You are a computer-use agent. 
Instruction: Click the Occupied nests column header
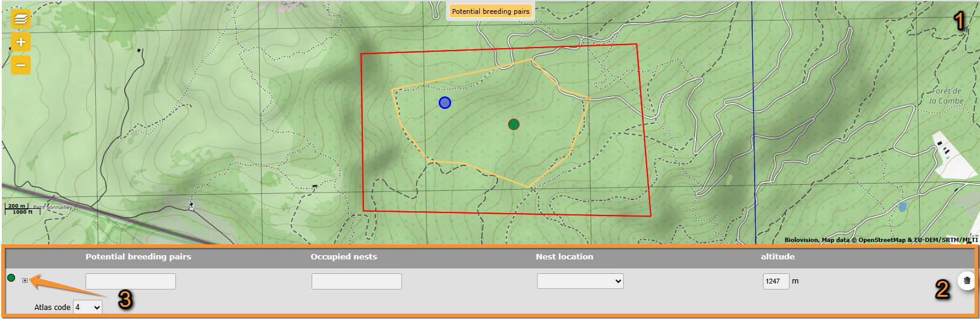344,257
